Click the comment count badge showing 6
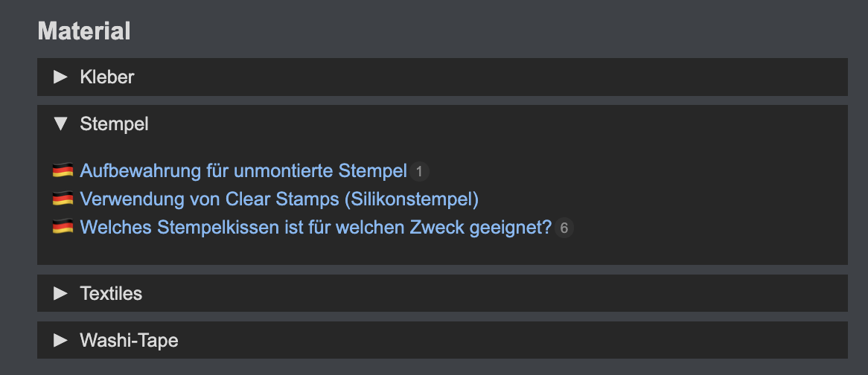The width and height of the screenshot is (868, 375). click(x=564, y=228)
